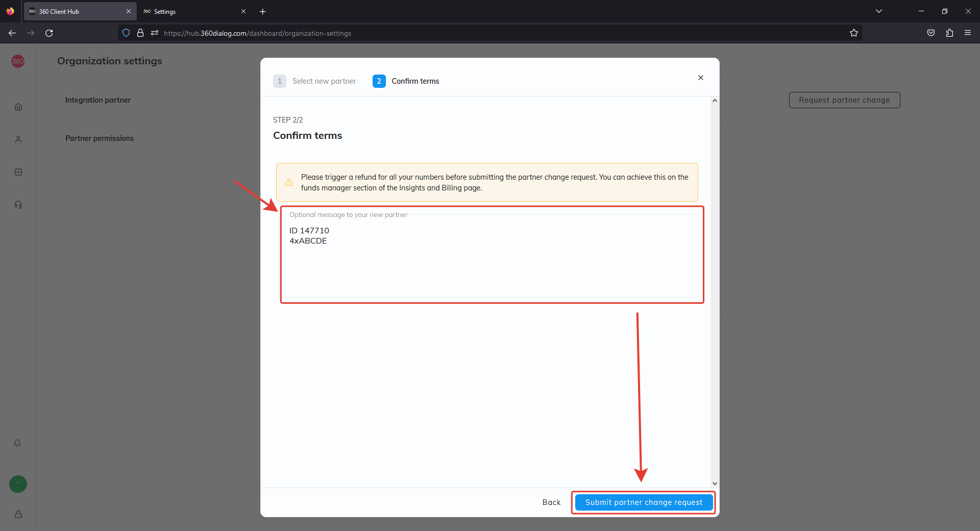Viewport: 980px width, 531px height.
Task: Click the Back button in dialog
Action: 551,502
